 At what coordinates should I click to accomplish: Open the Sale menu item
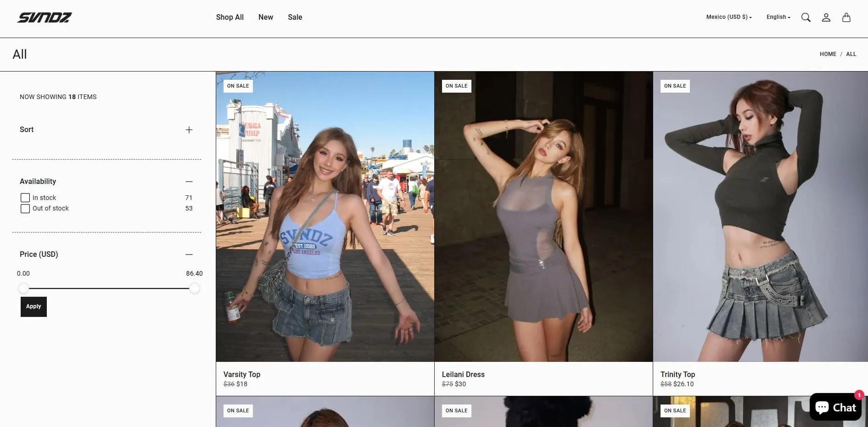[x=295, y=17]
